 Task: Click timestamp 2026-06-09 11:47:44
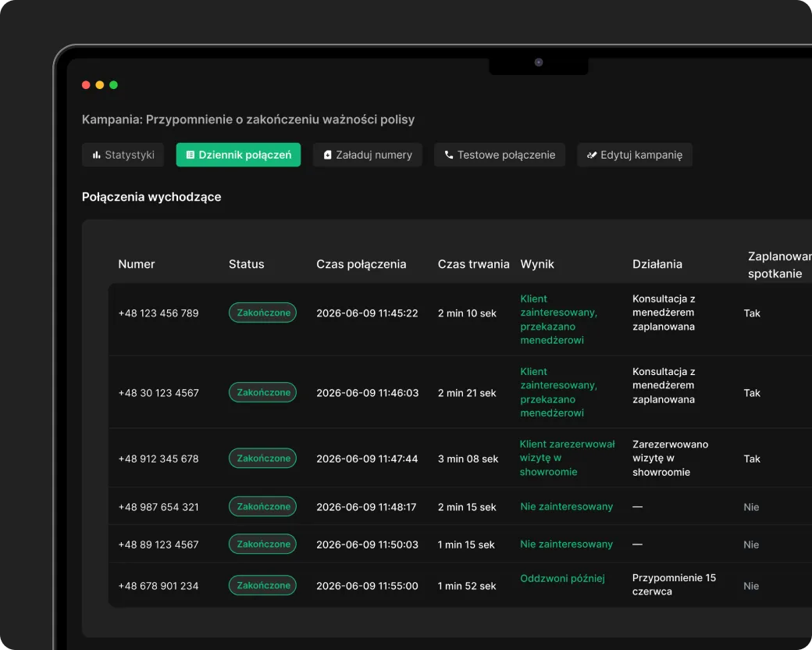pos(367,459)
